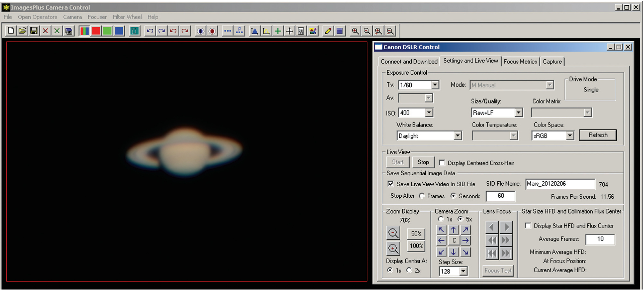Uncheck Save Live View Video In SID File

click(390, 184)
